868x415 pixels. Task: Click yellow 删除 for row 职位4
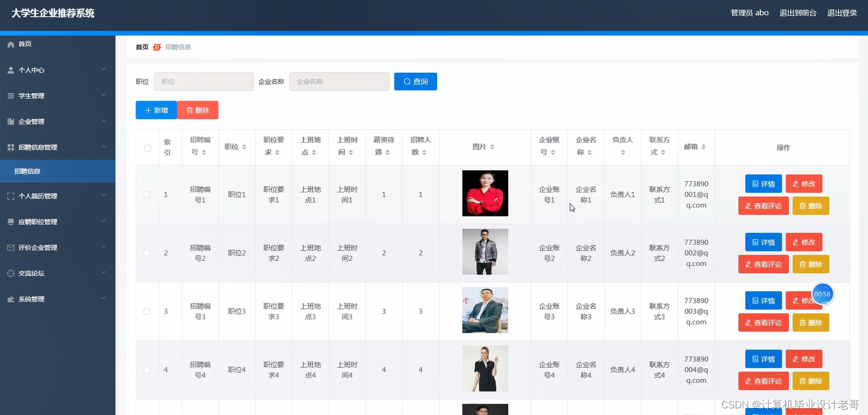811,381
